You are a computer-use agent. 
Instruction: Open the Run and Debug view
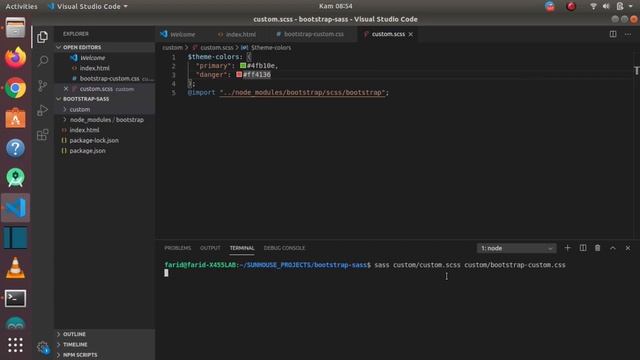(42, 110)
